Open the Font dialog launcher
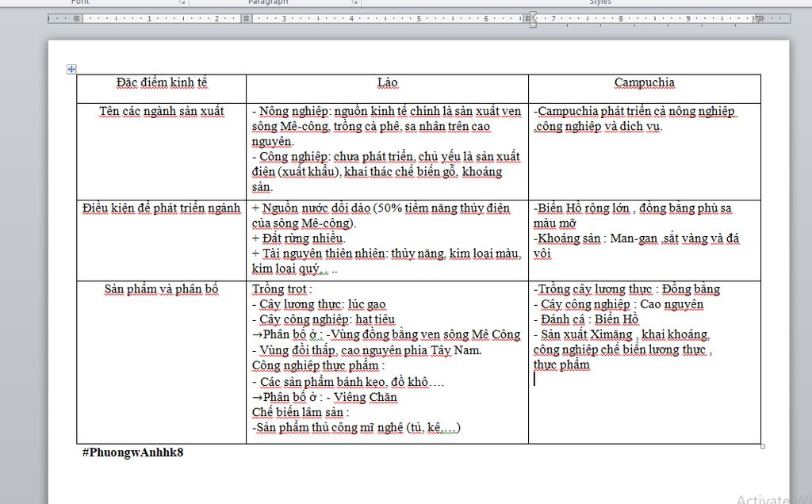This screenshot has height=504, width=812. click(182, 2)
